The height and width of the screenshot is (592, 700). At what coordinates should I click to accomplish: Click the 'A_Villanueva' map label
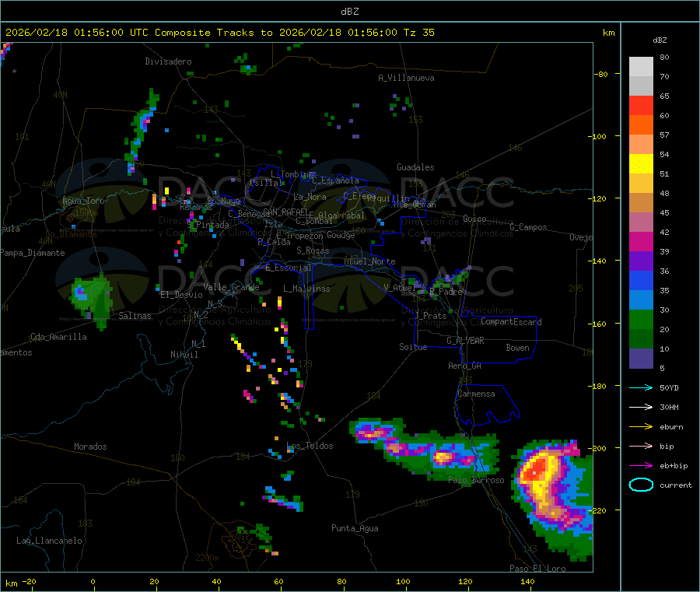click(406, 78)
